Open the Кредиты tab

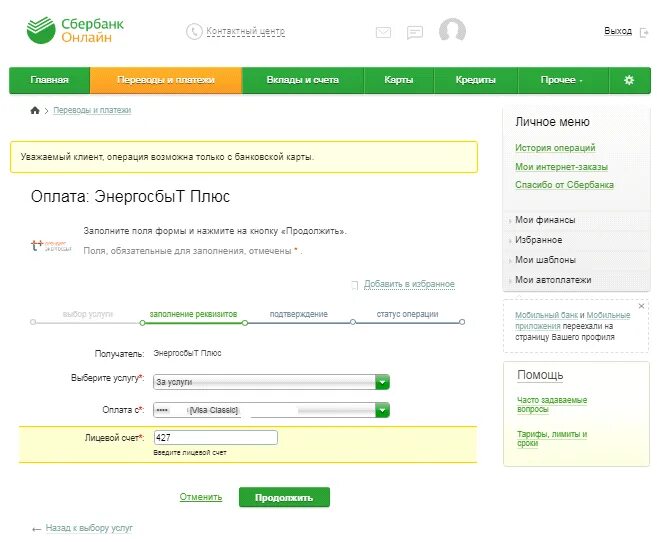click(x=476, y=80)
